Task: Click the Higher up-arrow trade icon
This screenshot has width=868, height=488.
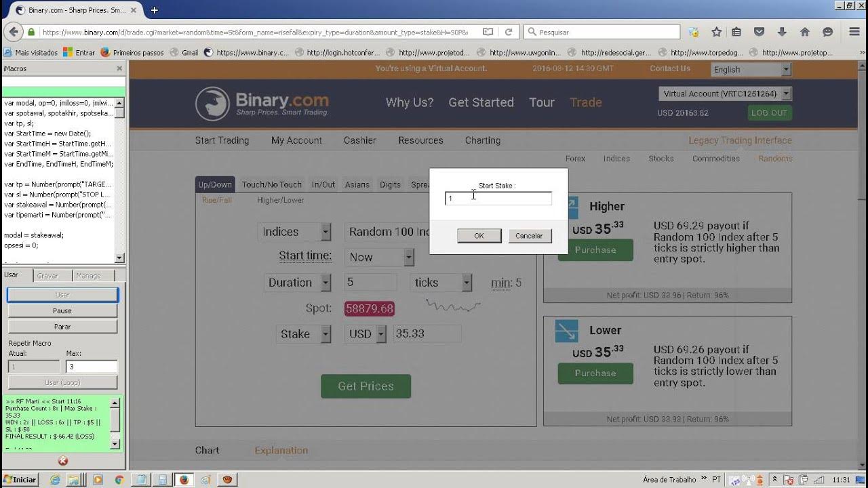Action: coord(566,207)
